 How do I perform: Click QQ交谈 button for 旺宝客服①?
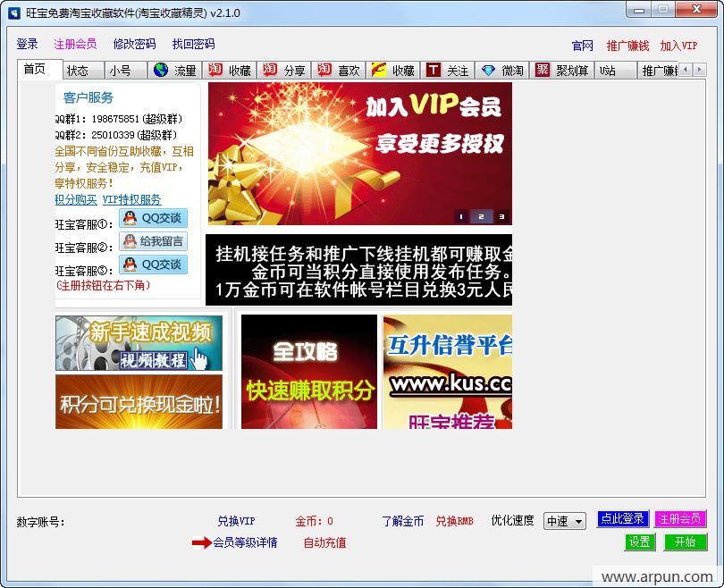(153, 218)
